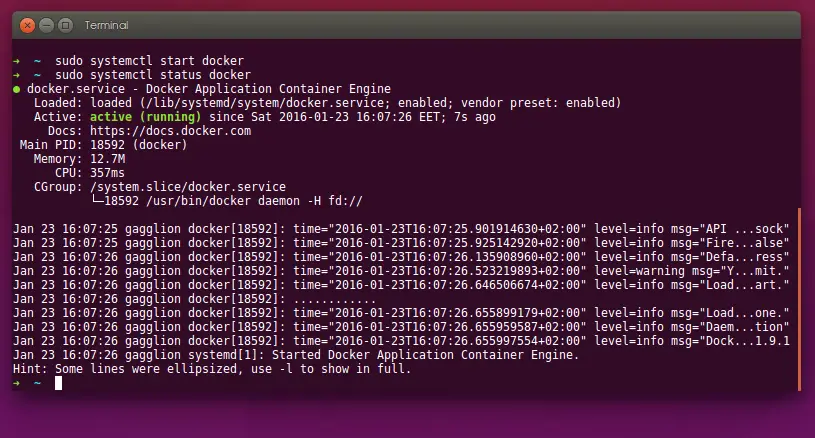Click the last prompt arrow at bottom
Screen dimensions: 815x438
click(17, 383)
